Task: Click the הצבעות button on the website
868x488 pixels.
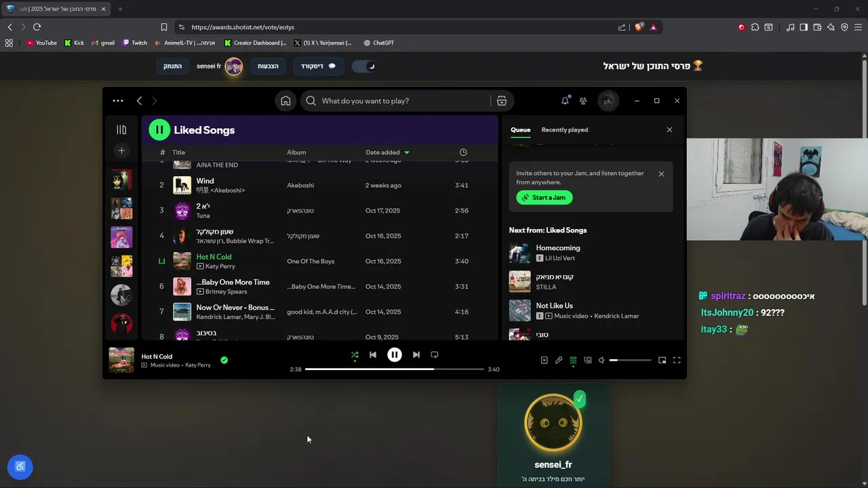Action: click(x=268, y=66)
